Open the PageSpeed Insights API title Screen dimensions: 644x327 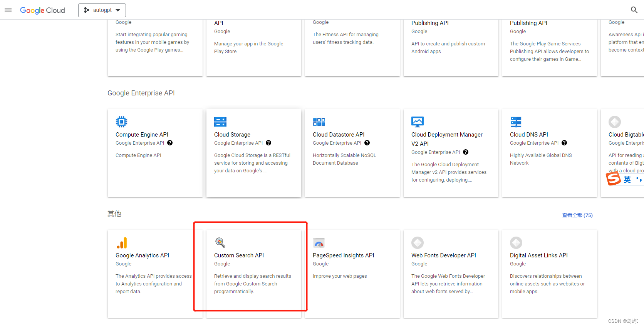tap(343, 255)
